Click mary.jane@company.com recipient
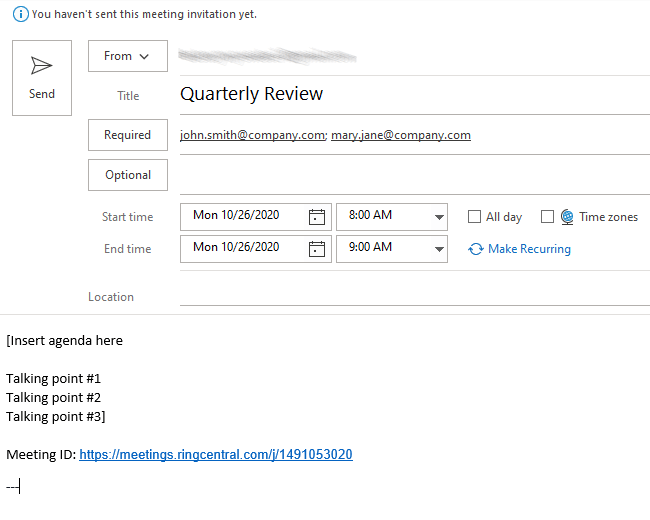This screenshot has width=650, height=520. [x=401, y=135]
